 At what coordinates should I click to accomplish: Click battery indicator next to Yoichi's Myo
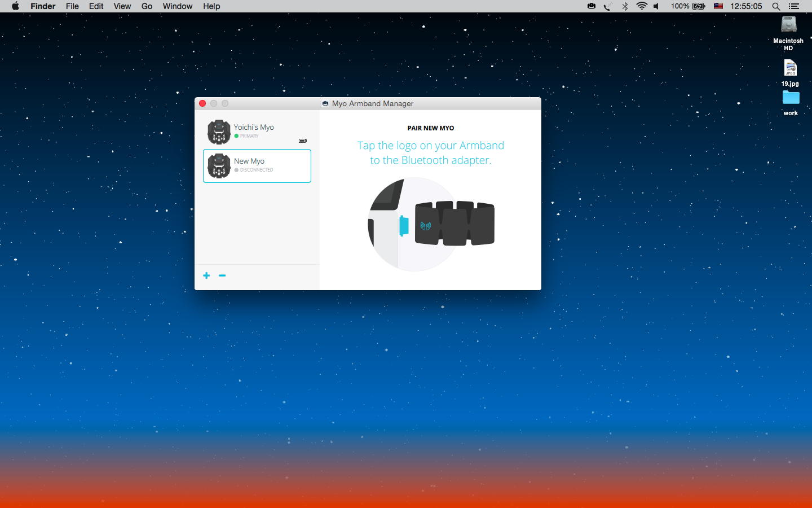coord(302,141)
